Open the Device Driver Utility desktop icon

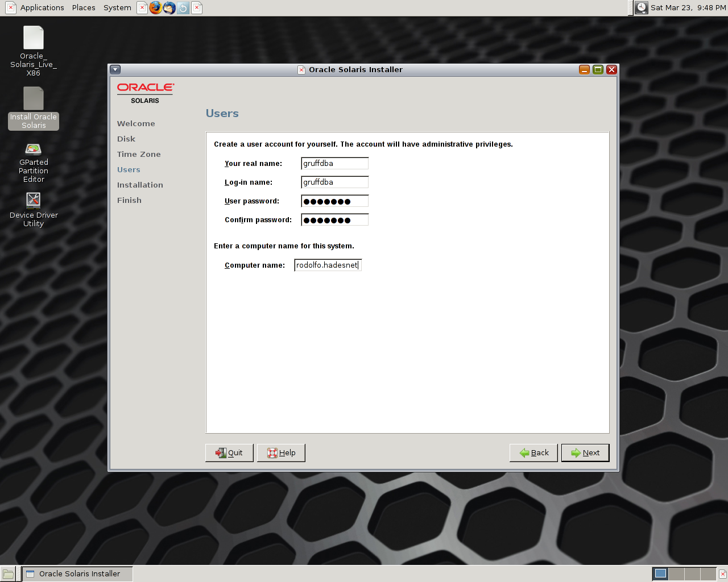(34, 209)
